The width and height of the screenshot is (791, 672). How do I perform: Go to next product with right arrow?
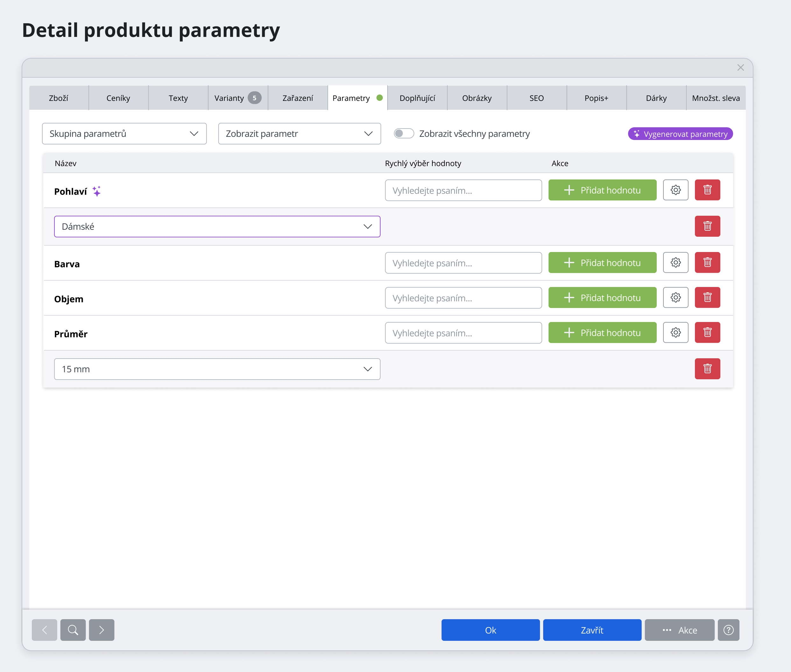[101, 630]
